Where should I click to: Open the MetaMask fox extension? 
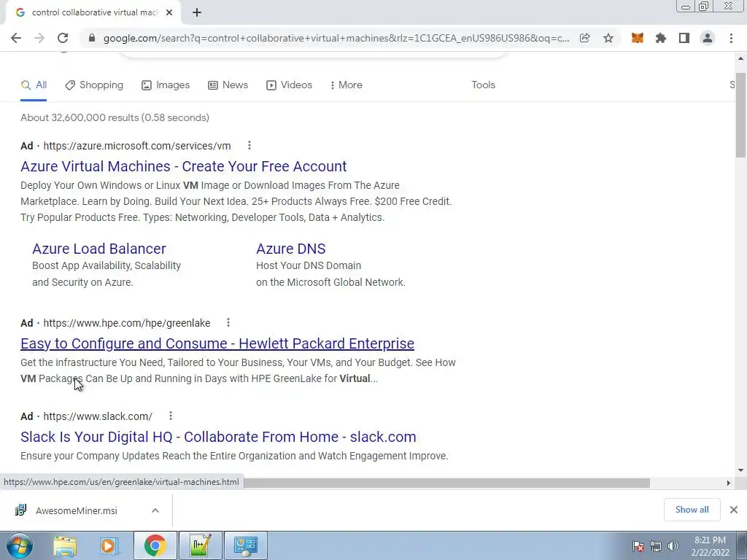(638, 38)
